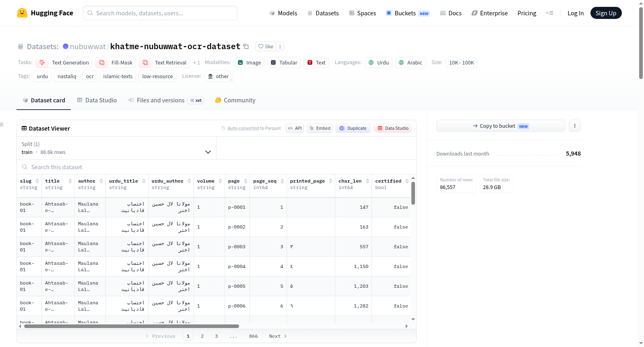Sort the slug column
The image size is (644, 347).
[37, 181]
